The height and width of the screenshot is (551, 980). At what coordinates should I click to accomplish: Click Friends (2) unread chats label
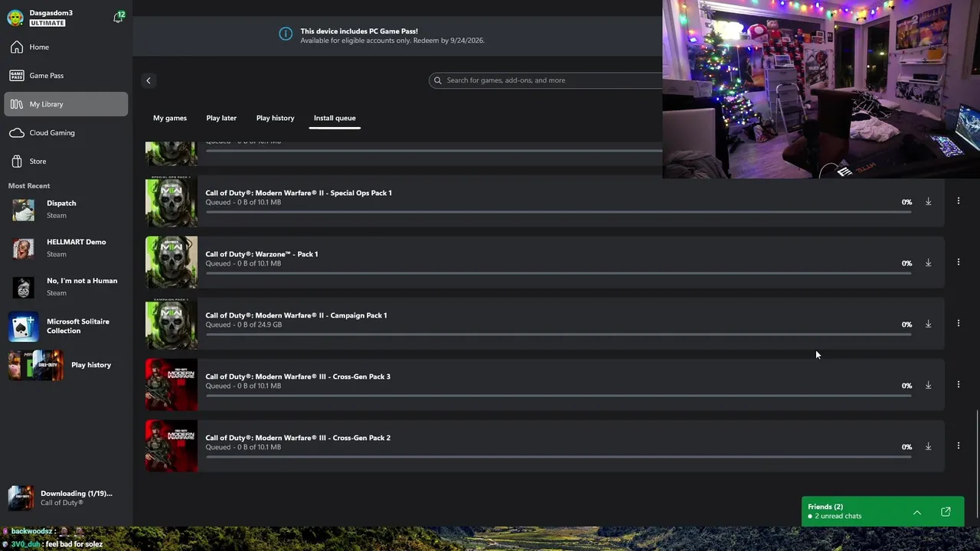(835, 511)
